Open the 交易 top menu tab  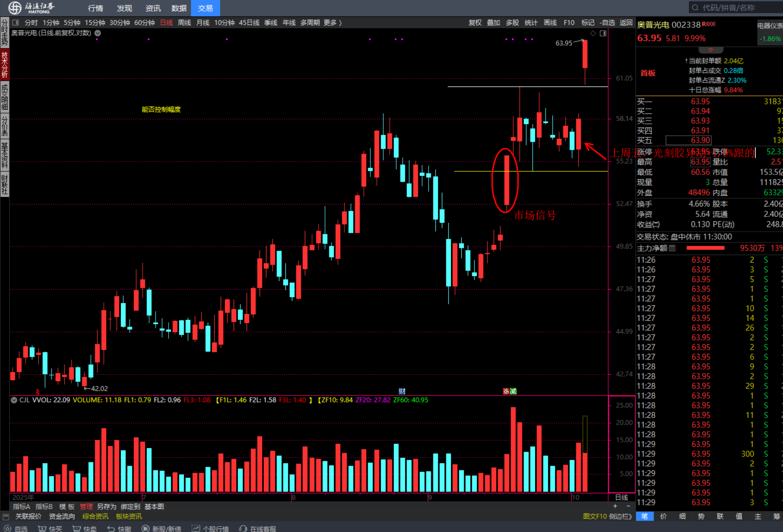(205, 8)
